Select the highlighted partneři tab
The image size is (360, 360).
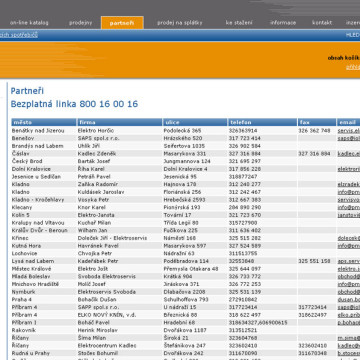click(122, 23)
